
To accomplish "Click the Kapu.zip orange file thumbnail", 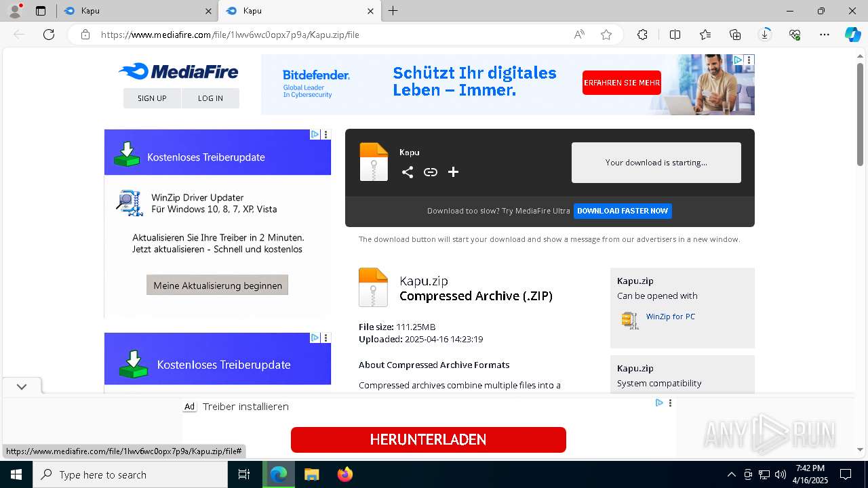I will 373,287.
